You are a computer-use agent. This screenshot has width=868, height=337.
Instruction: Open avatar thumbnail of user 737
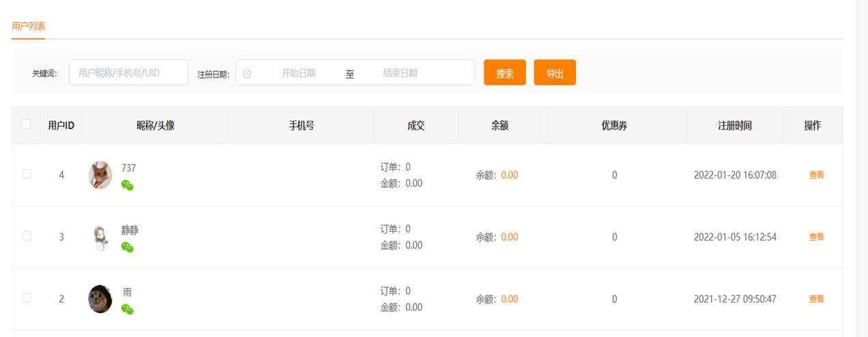100,175
